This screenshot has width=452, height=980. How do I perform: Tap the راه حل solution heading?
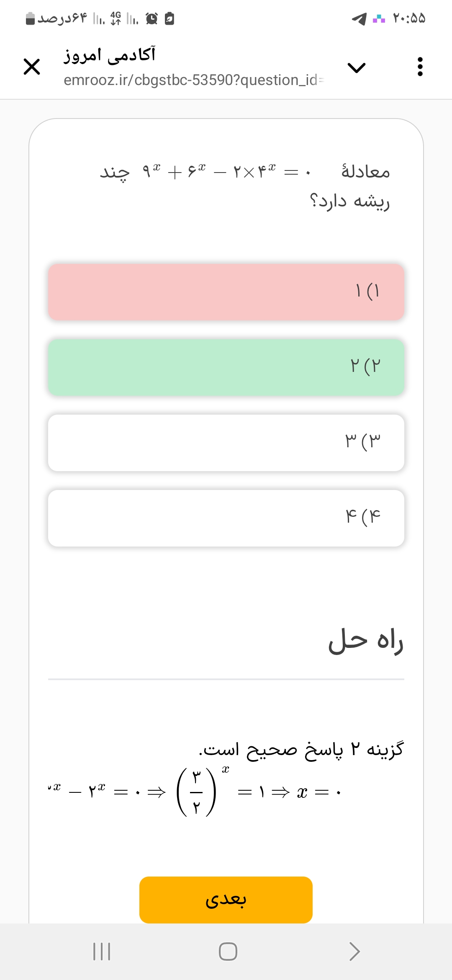click(365, 641)
